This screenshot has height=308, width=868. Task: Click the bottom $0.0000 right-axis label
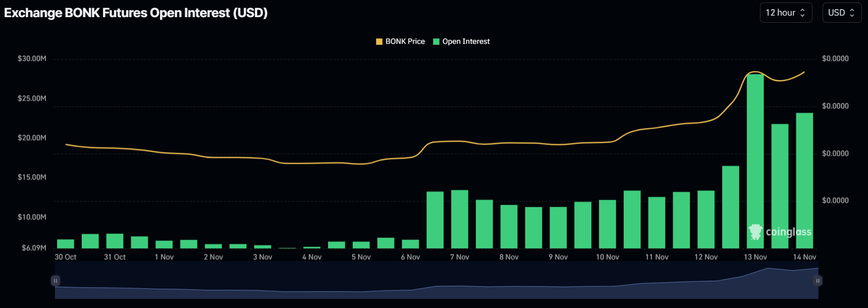835,201
